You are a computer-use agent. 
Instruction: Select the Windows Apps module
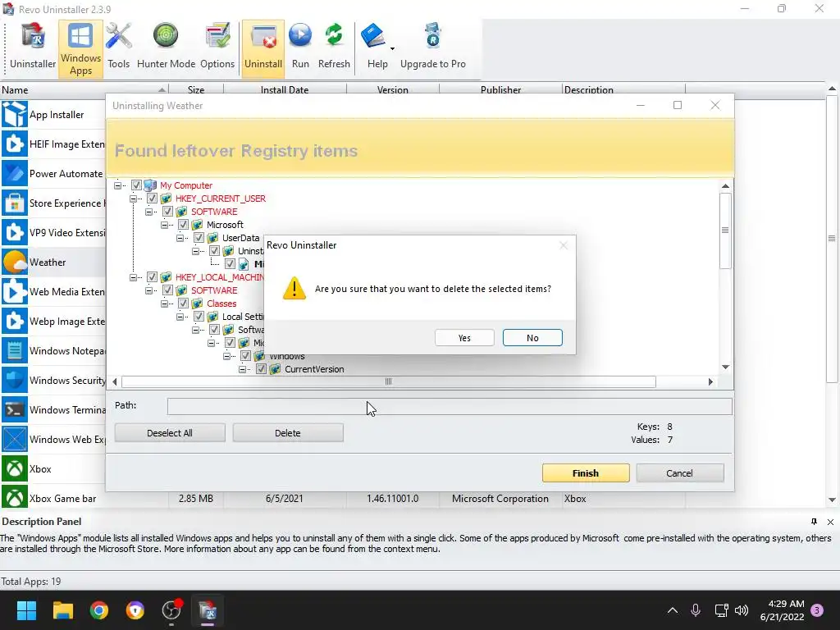pos(80,48)
